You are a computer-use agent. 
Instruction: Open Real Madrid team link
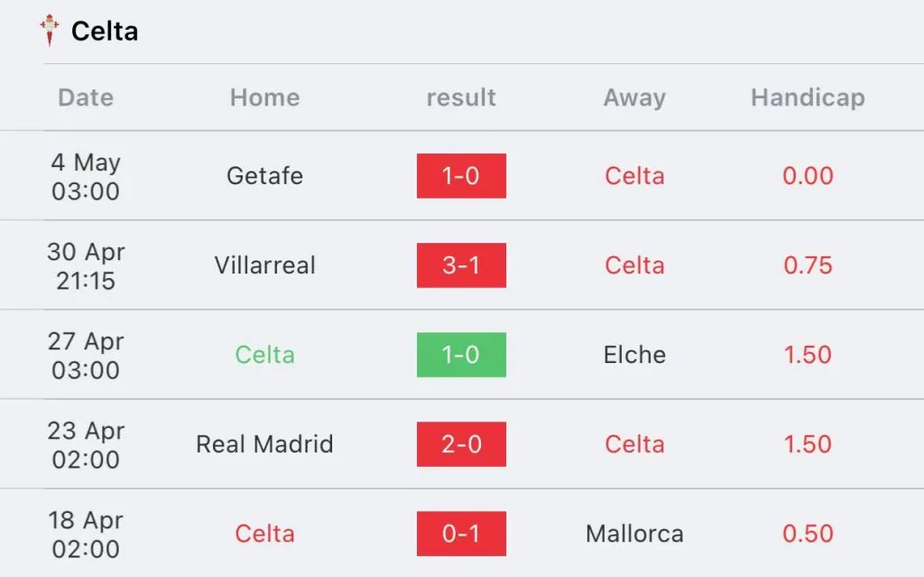(264, 444)
